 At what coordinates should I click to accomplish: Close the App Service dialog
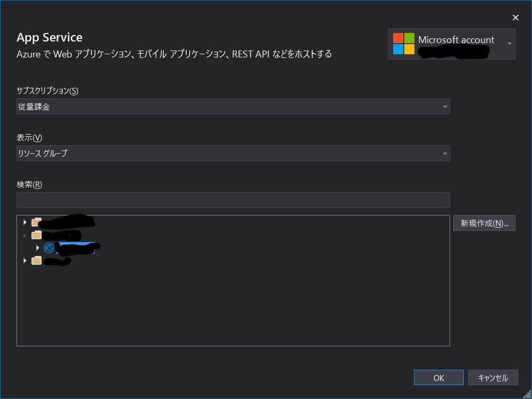pos(516,18)
